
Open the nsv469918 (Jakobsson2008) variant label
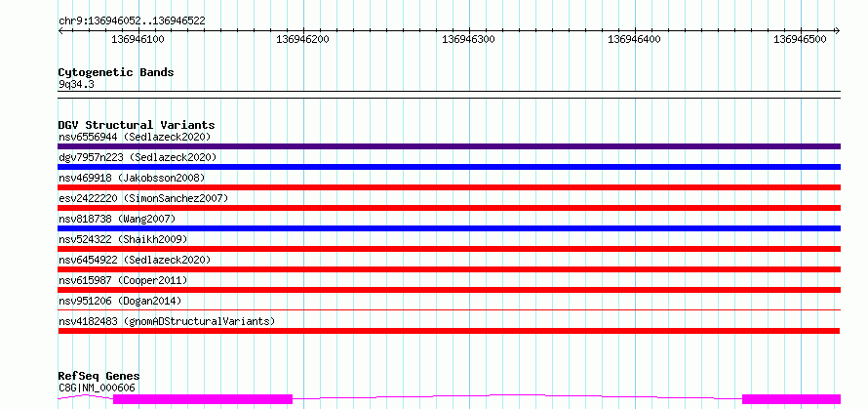pyautogui.click(x=132, y=178)
